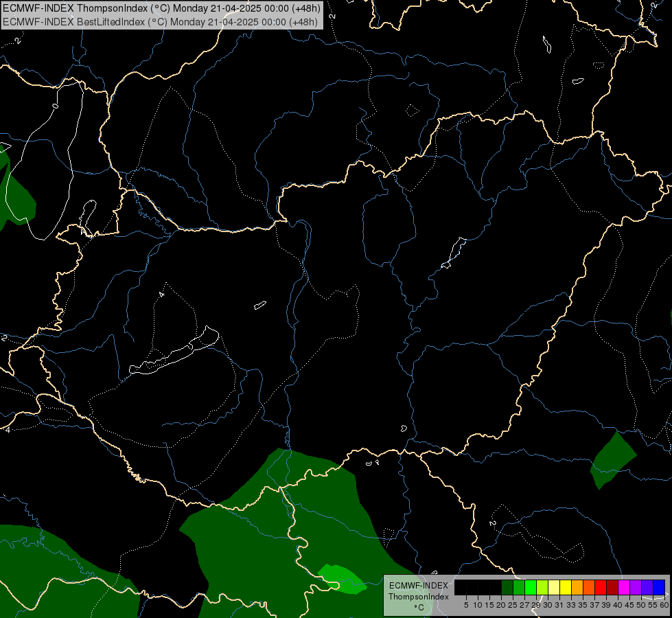Image resolution: width=672 pixels, height=618 pixels.
Task: Pick the bright yellow 31–33 legend swatch
Action: pos(566,587)
